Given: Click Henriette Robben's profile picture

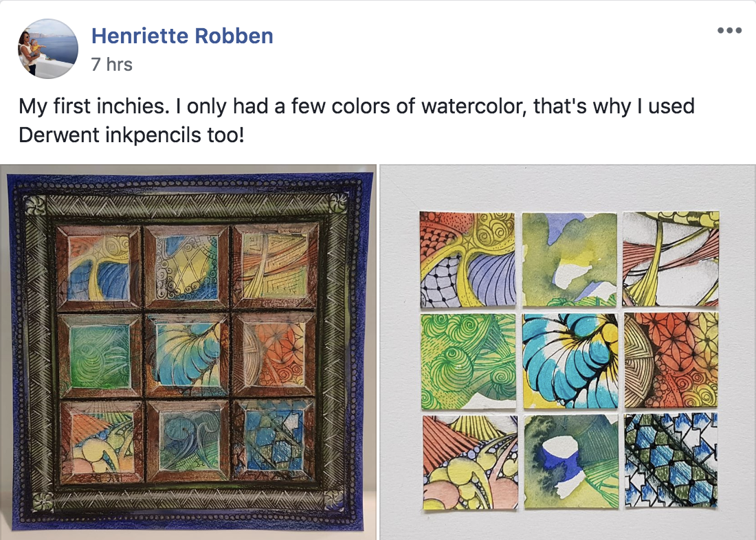Looking at the screenshot, I should [x=48, y=48].
